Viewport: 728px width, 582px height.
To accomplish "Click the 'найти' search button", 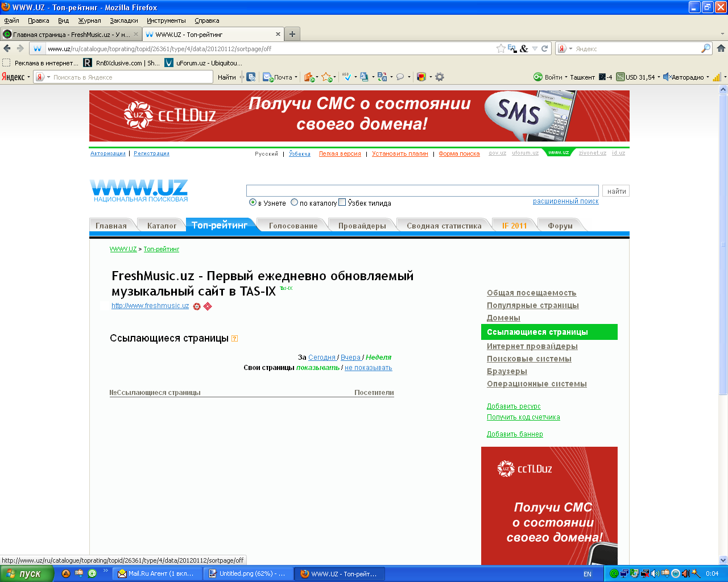I will pos(616,191).
